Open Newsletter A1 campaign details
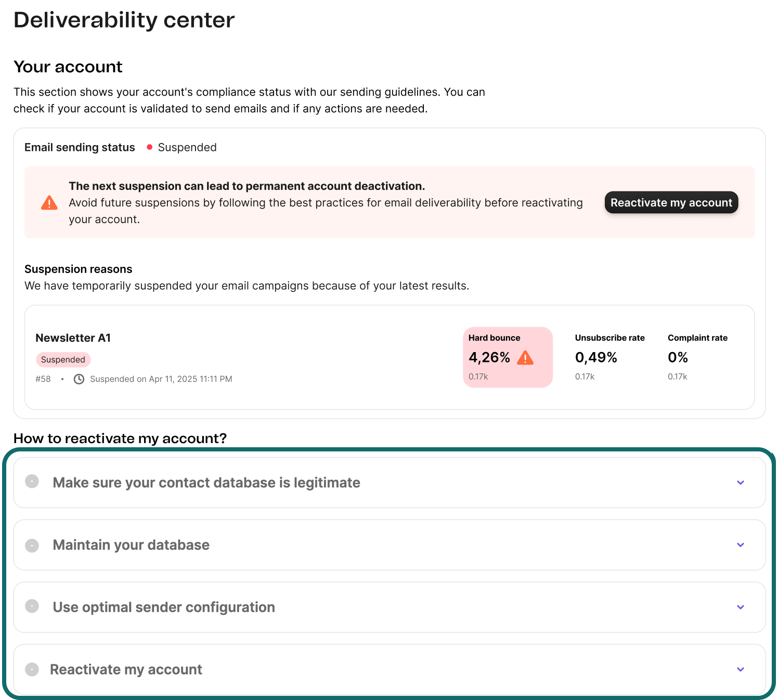The image size is (778, 700). click(x=73, y=338)
